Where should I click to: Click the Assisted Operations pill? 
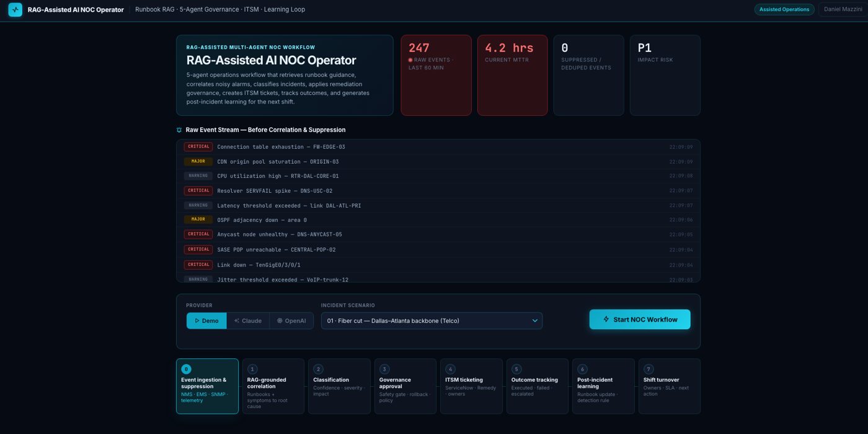point(784,9)
